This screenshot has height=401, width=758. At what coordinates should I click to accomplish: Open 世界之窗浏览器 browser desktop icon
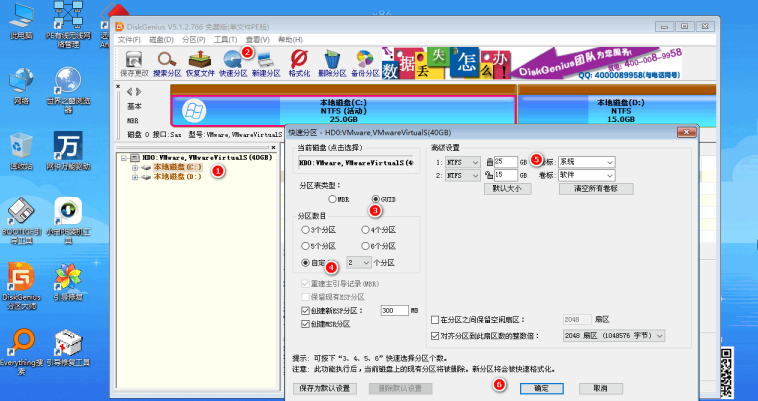click(x=68, y=90)
